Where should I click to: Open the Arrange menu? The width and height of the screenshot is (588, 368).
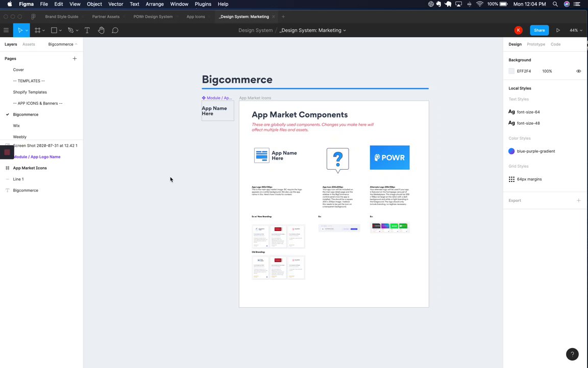point(155,4)
